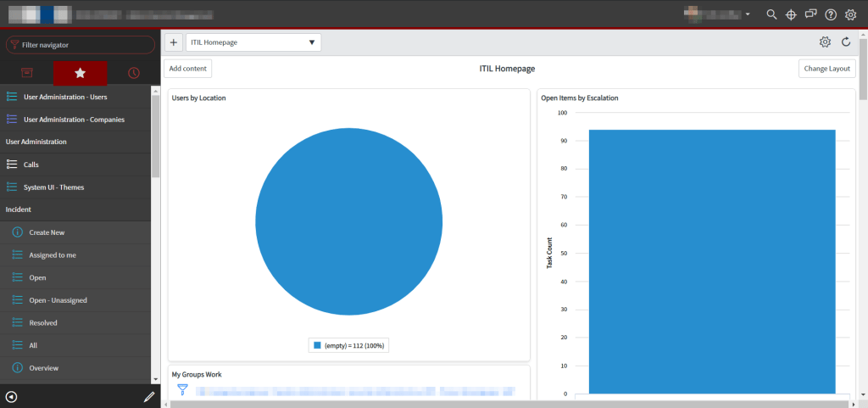Click the Add content button
The width and height of the screenshot is (868, 408).
187,69
